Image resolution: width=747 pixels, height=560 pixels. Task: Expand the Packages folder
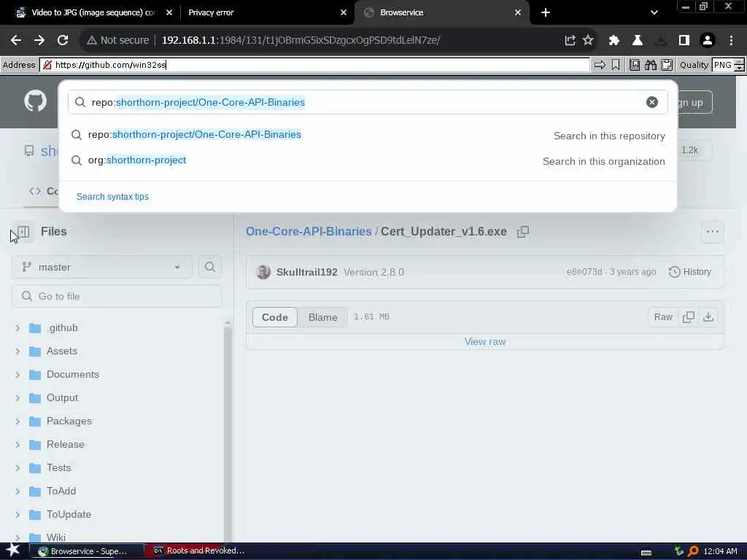[x=18, y=421]
